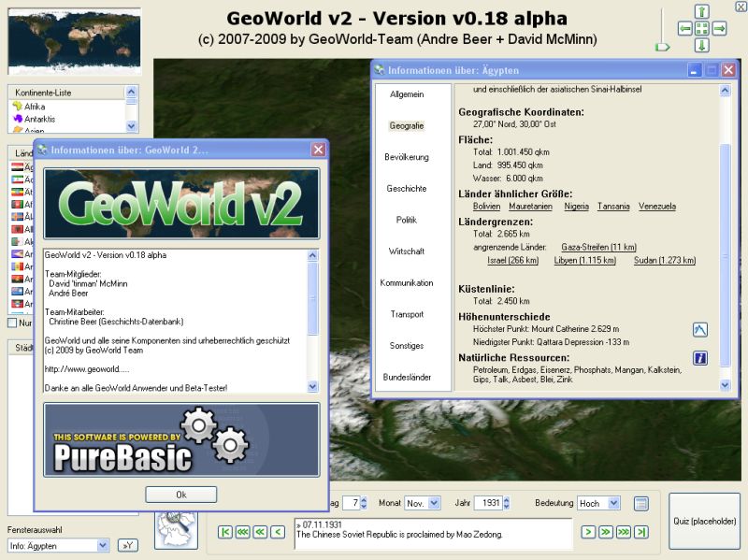This screenshot has width=748, height=560.
Task: Click the elevation profile icon beside Höchster Punkt
Action: [699, 330]
